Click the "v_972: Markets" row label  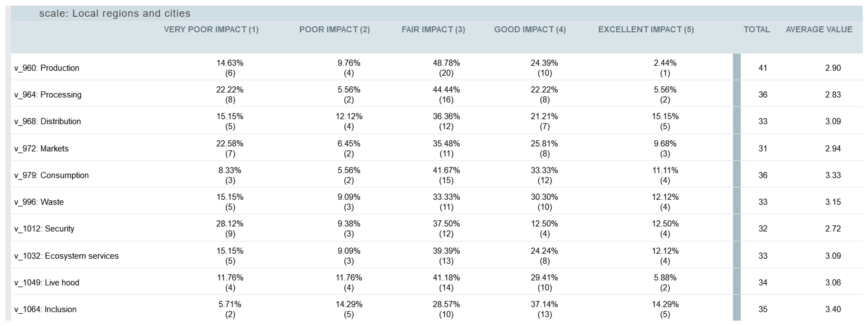coord(41,149)
